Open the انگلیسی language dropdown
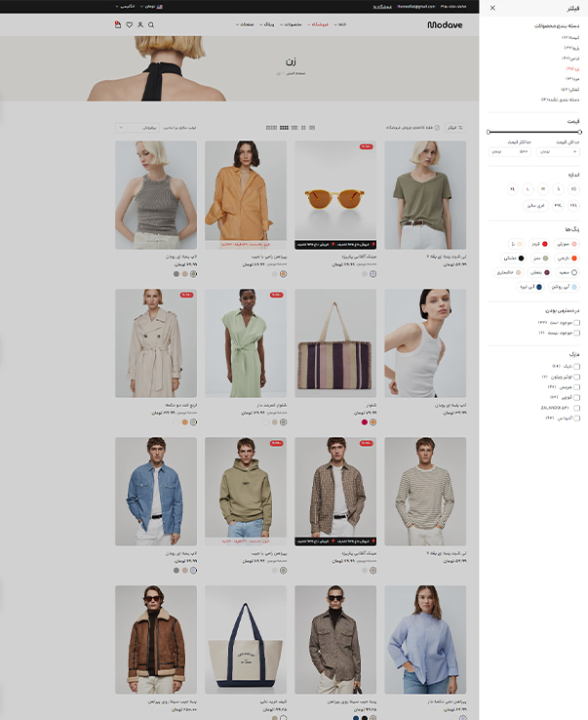 click(x=125, y=7)
